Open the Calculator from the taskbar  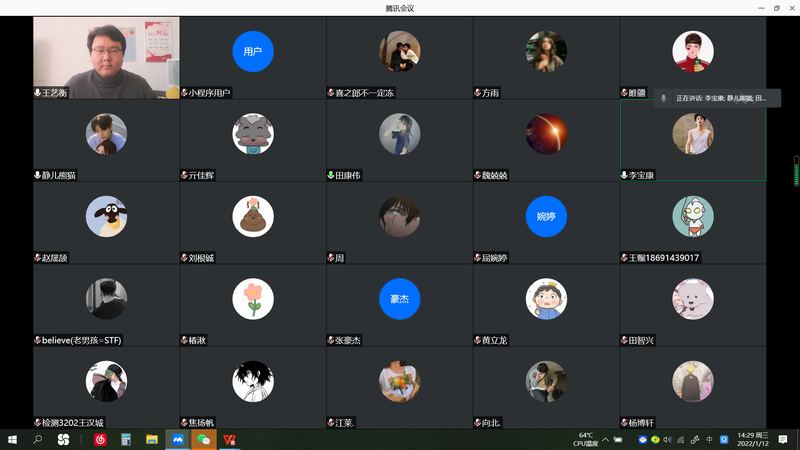point(126,439)
